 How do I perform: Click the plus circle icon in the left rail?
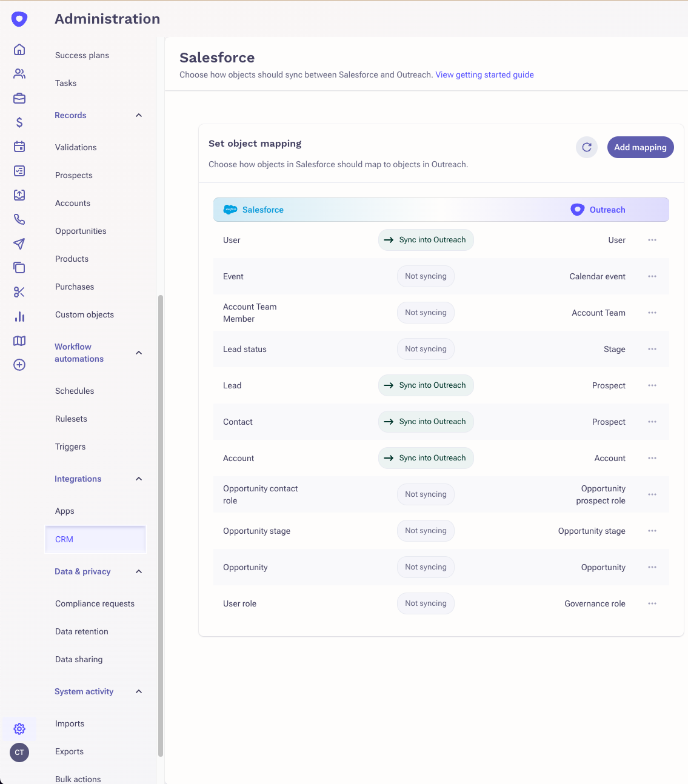19,365
